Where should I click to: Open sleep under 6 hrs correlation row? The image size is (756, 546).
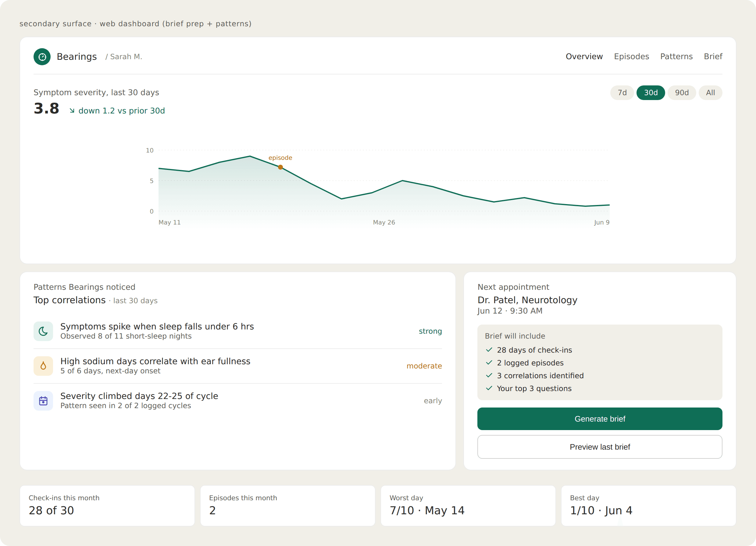[238, 331]
